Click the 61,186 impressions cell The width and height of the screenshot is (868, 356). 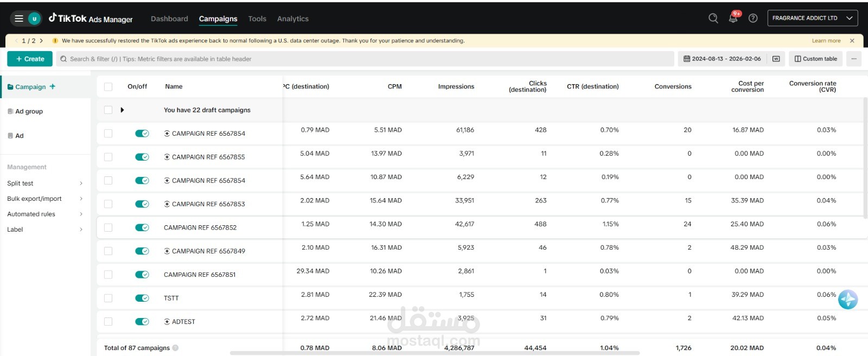pos(465,130)
